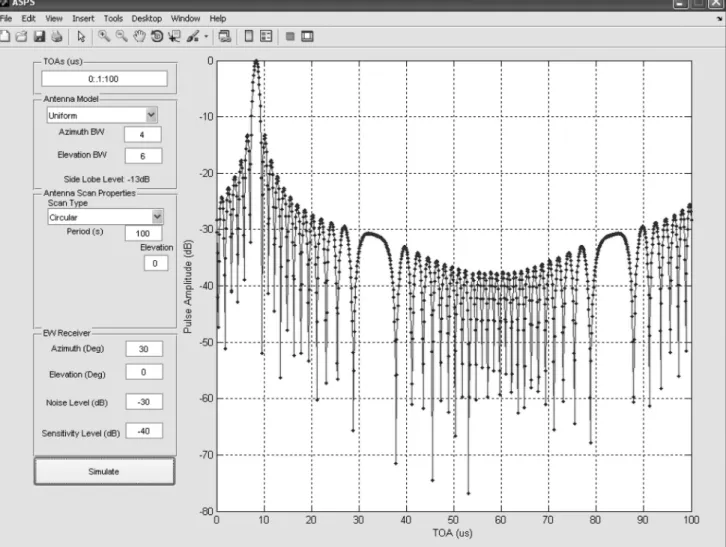This screenshot has height=547, width=726.
Task: Click the 'Pulse Amplitude (dB)' axis label
Action: (187, 286)
